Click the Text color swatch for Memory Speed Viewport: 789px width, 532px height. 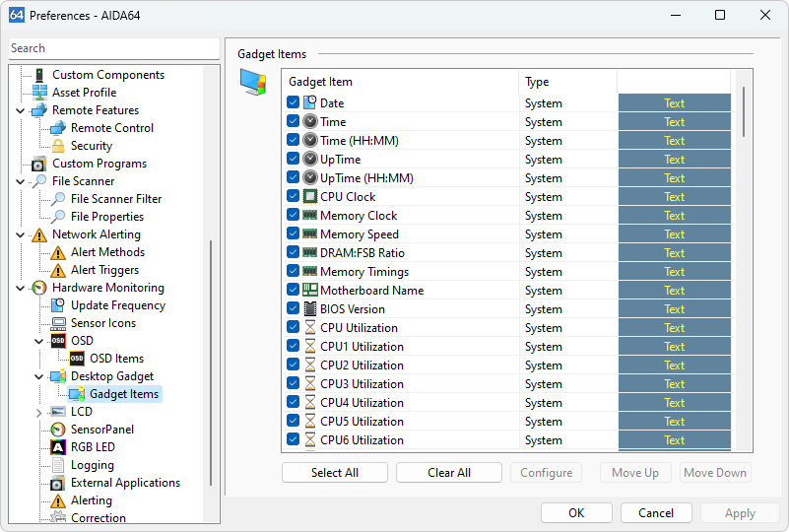pos(674,234)
